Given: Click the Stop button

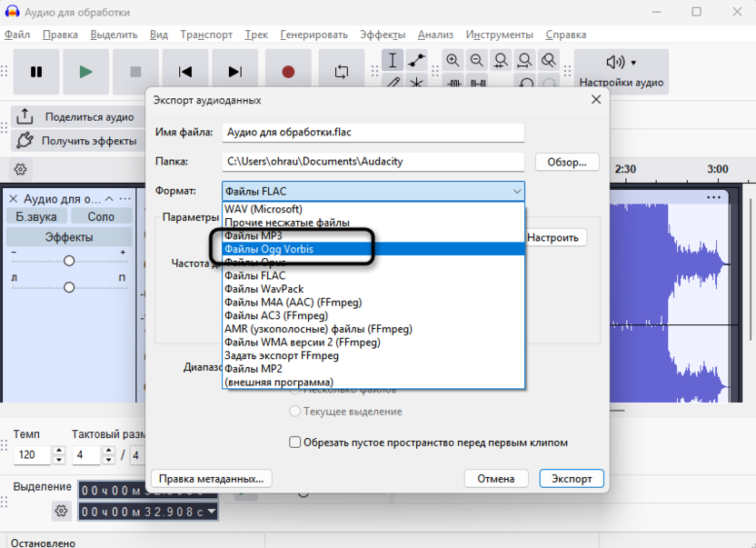Looking at the screenshot, I should coord(135,72).
